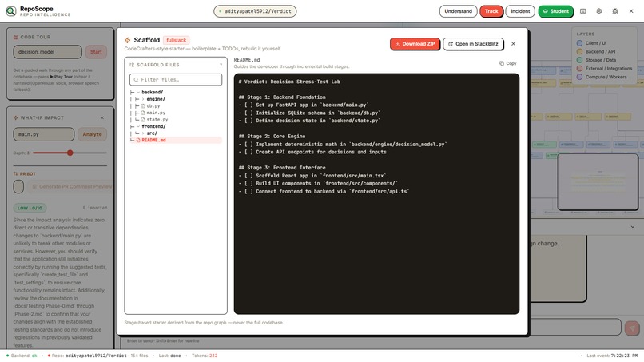The width and height of the screenshot is (644, 362).
Task: Click the help question mark in Scaffold Files
Action: click(x=221, y=65)
